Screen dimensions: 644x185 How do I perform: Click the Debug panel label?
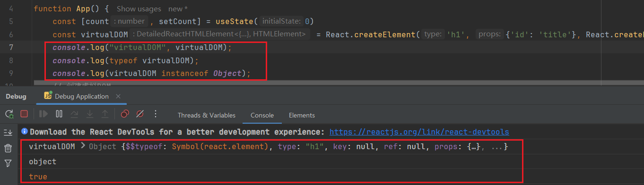[16, 96]
